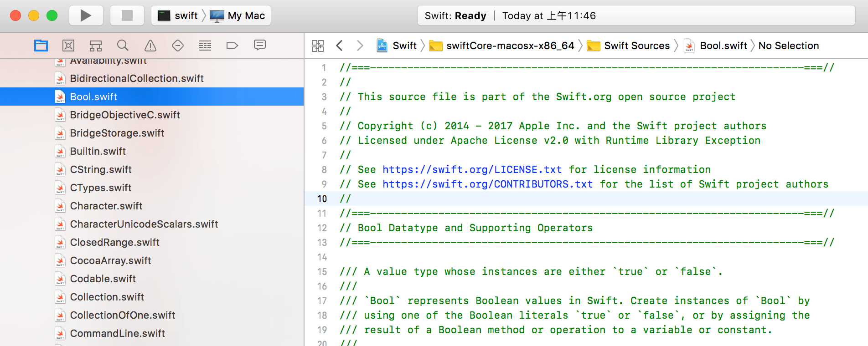
Task: Click the 'A value type whose instances' doc comment
Action: point(531,272)
